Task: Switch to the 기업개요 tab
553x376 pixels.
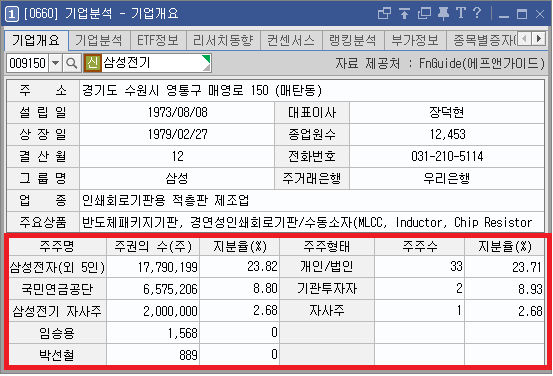Action: (x=36, y=40)
